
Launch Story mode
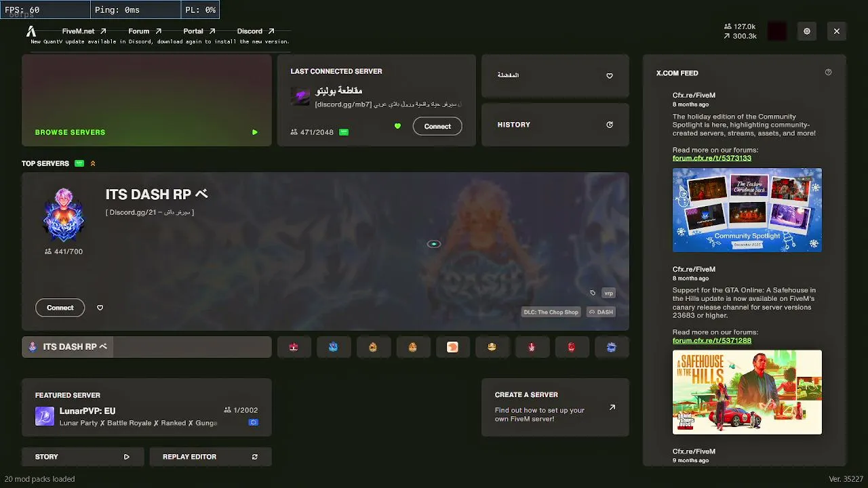[83, 457]
